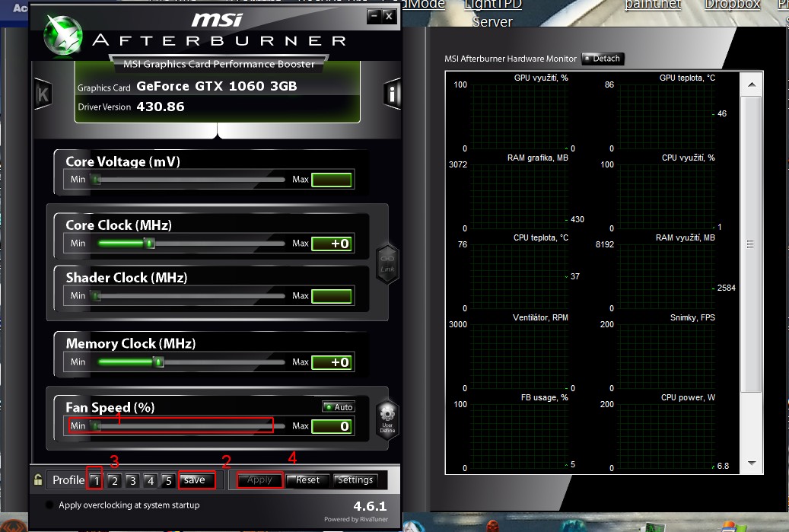Select Profile slot 1
The width and height of the screenshot is (789, 532).
(96, 480)
